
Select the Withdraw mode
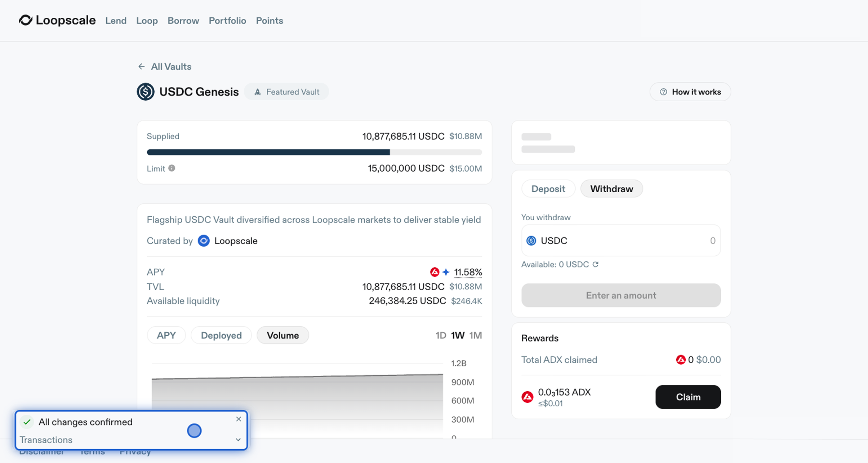click(611, 189)
